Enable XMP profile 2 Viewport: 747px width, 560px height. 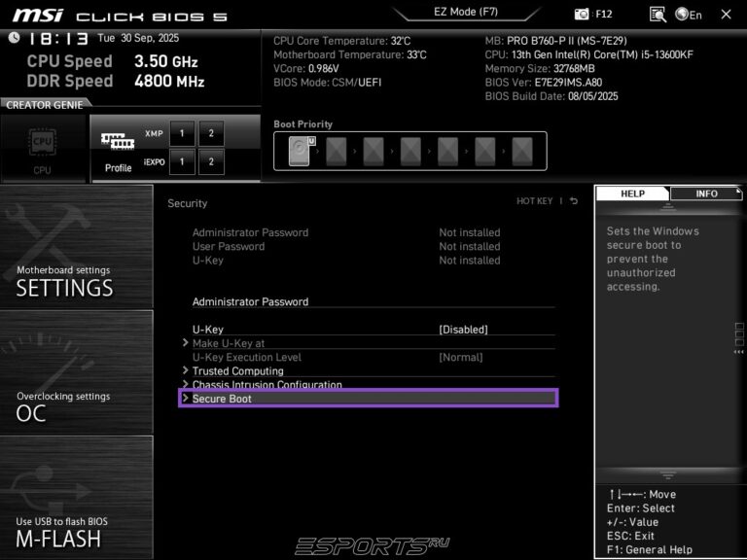(211, 133)
